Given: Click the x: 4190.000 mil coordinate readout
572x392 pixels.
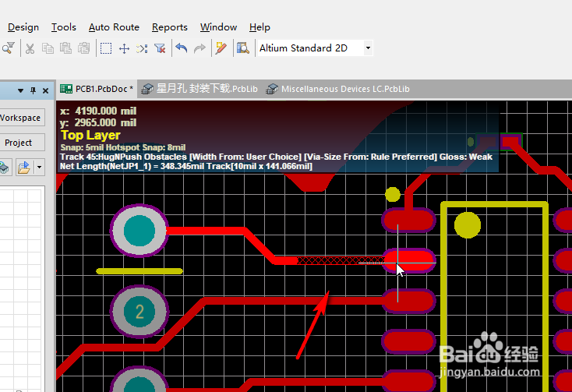Looking at the screenshot, I should pyautogui.click(x=98, y=111).
